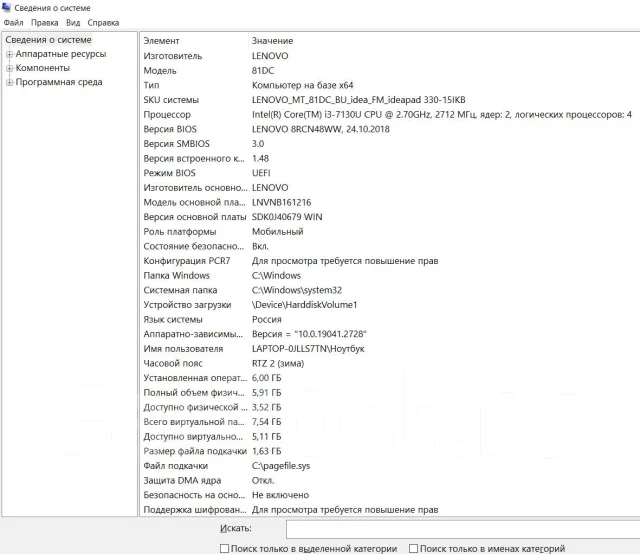Expand the Программная среда node

(9, 82)
